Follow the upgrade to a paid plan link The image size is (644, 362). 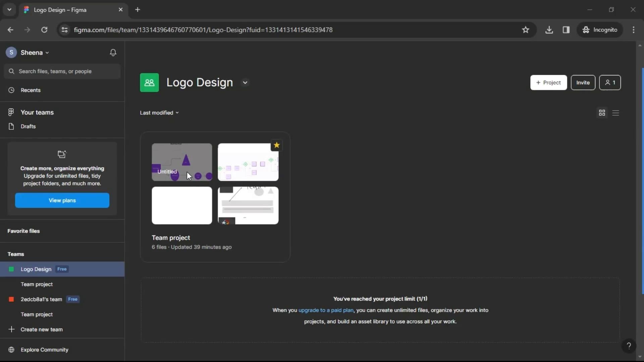[326, 310]
